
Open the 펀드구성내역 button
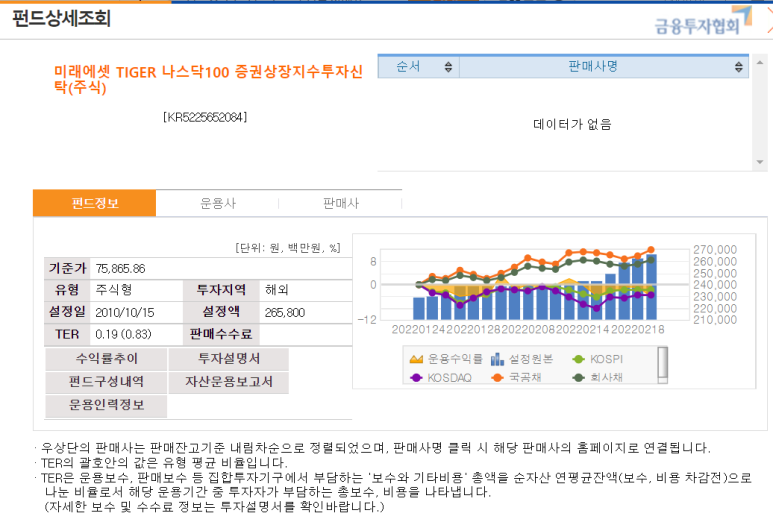[106, 382]
